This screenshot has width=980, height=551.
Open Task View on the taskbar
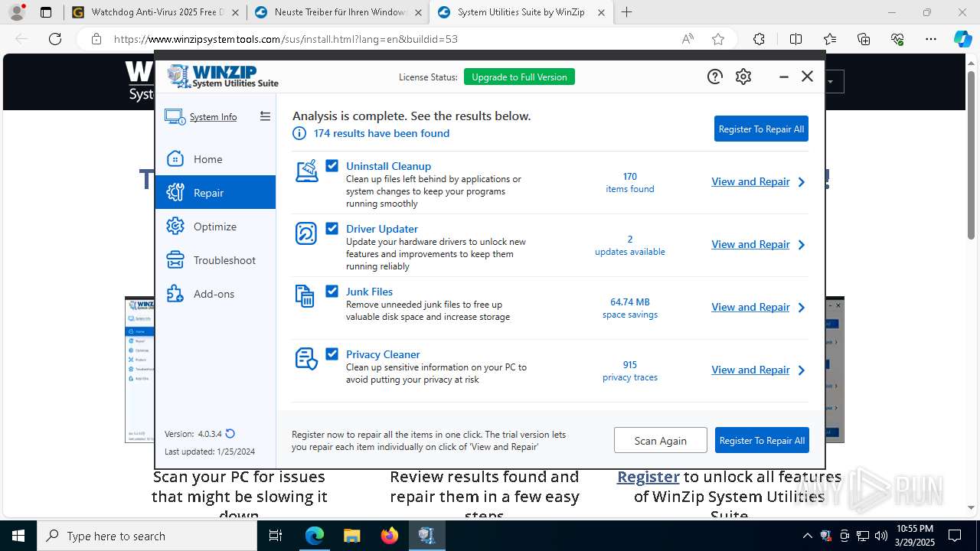pos(276,536)
